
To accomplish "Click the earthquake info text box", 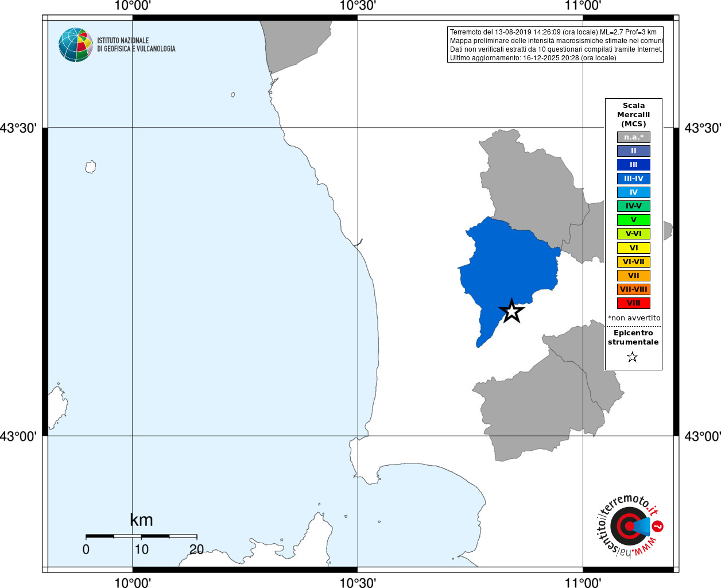I will [x=555, y=45].
